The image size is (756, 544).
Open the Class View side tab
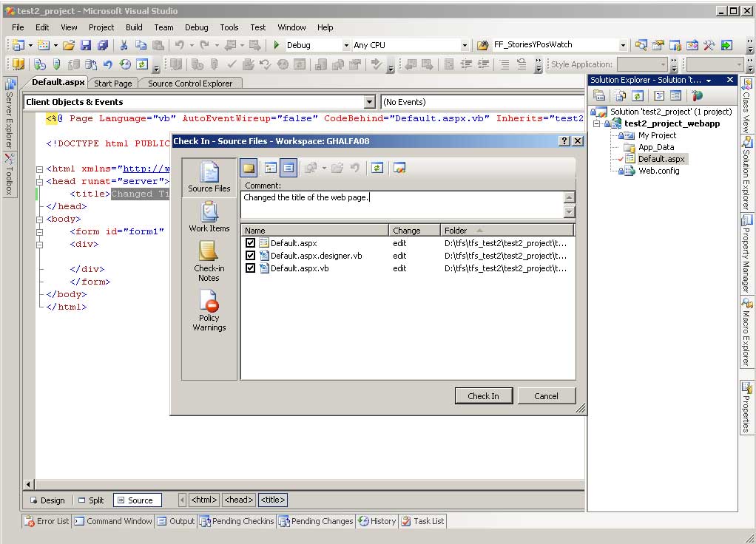[746, 106]
